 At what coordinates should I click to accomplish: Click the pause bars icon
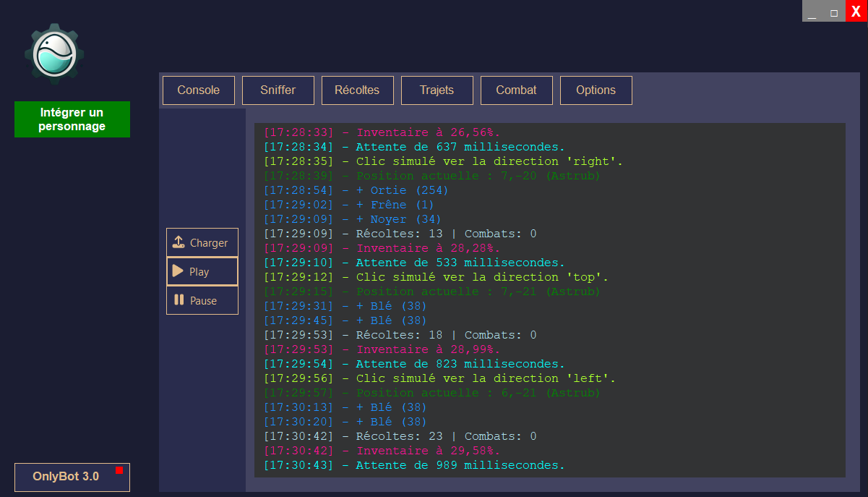pyautogui.click(x=179, y=300)
